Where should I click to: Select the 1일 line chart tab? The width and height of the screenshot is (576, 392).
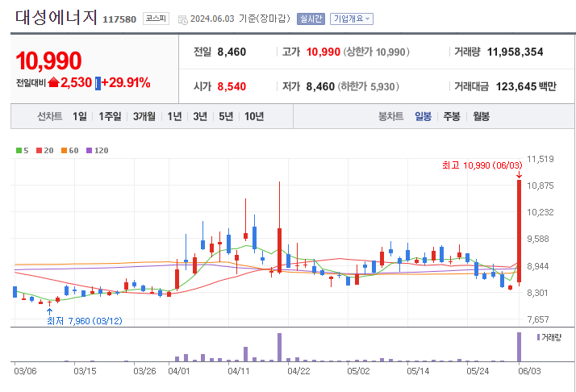pos(80,116)
